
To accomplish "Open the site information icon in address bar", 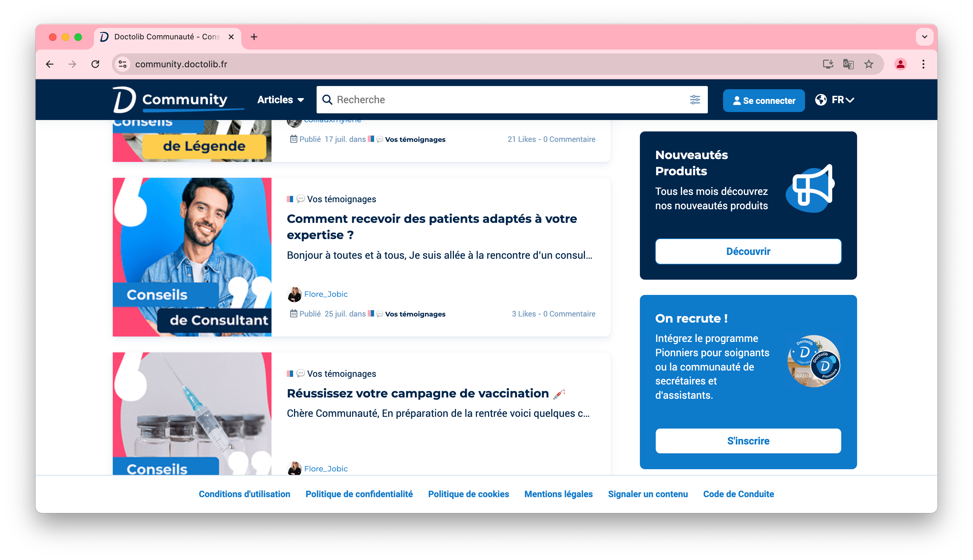I will [123, 64].
